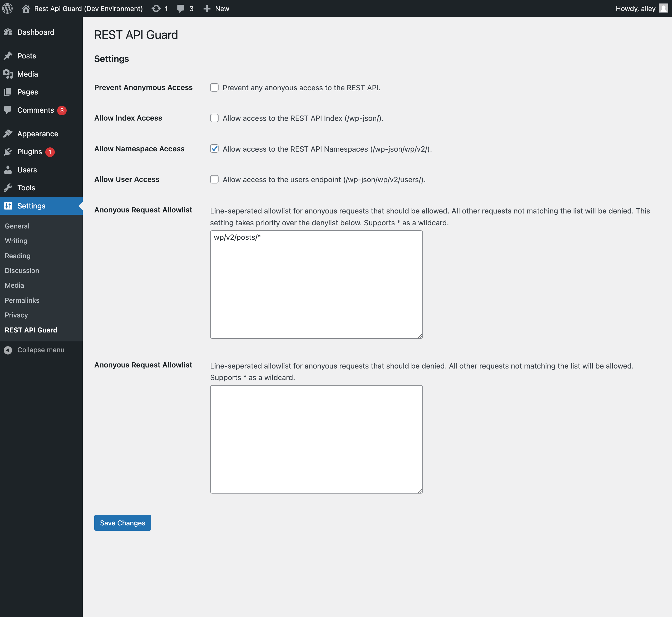Enable the Prevent Anonymous Access checkbox
The height and width of the screenshot is (617, 672).
(214, 87)
